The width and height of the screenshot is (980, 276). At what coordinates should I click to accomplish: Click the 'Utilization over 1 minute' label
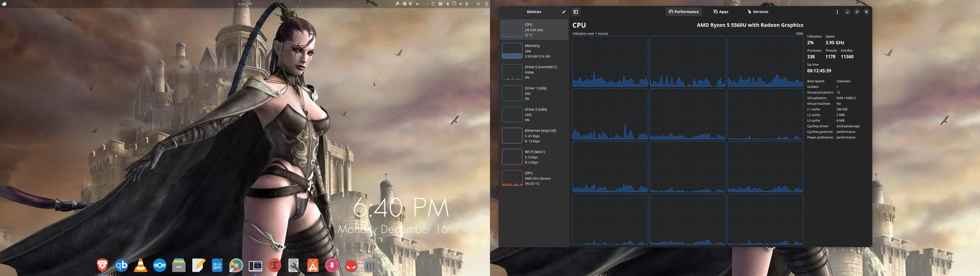(590, 34)
